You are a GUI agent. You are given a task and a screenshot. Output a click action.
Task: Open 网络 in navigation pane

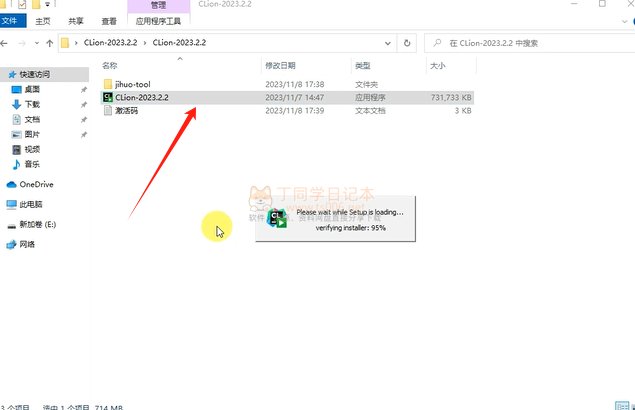click(x=27, y=244)
